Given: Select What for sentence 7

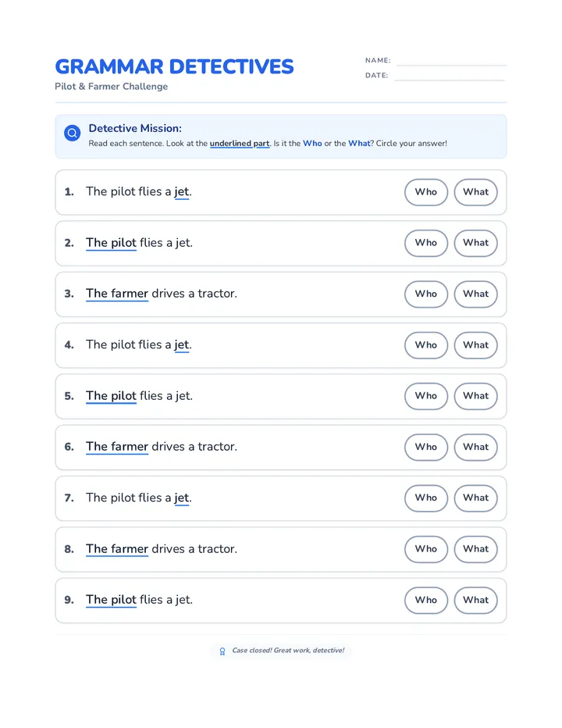Looking at the screenshot, I should click(475, 498).
